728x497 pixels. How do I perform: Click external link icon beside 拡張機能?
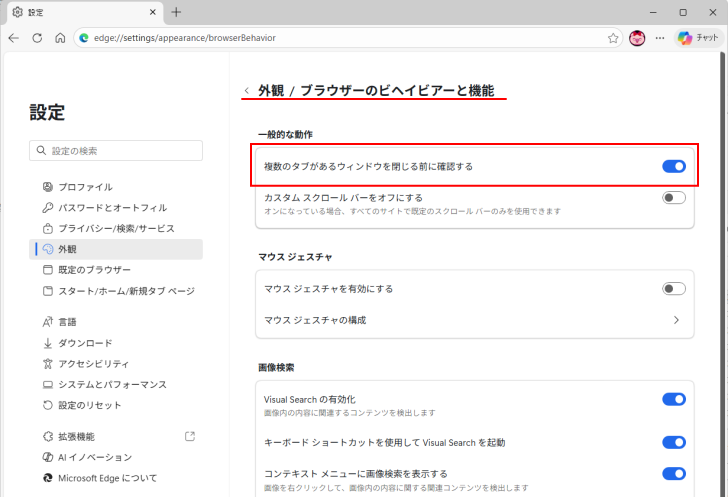pyautogui.click(x=190, y=436)
